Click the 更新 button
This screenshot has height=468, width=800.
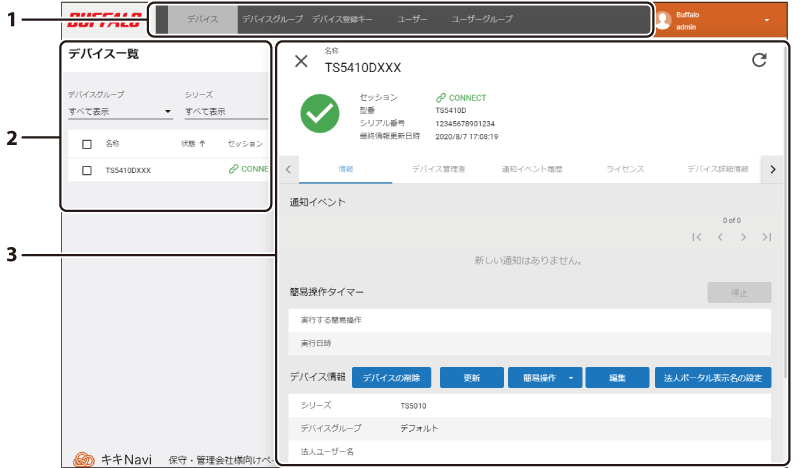point(472,378)
